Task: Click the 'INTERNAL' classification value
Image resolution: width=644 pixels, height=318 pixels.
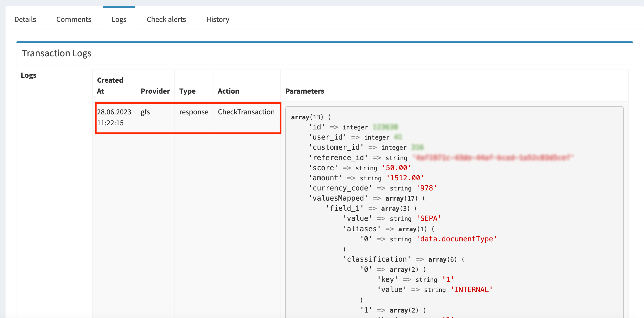Action: 472,290
